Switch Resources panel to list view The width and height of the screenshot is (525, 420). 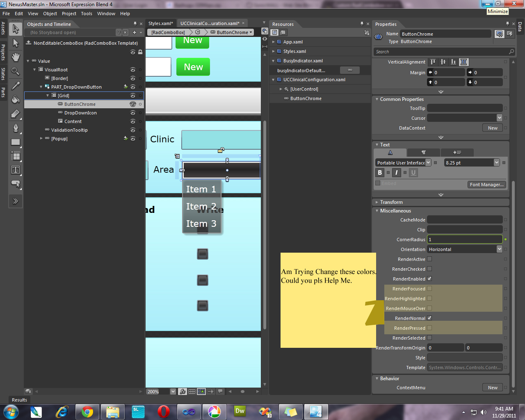click(x=275, y=32)
